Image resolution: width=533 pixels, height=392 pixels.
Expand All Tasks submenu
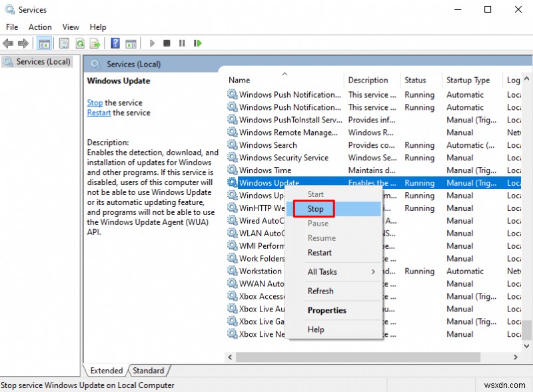click(x=334, y=272)
